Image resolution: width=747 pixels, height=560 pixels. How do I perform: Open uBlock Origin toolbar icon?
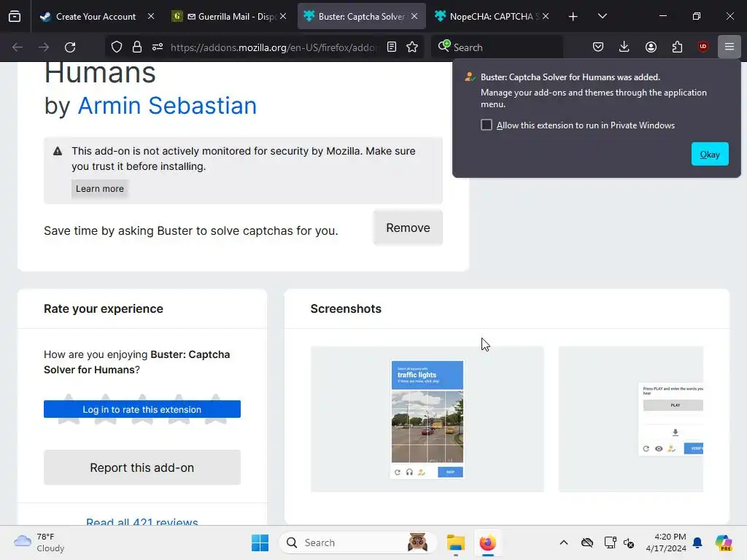(703, 47)
